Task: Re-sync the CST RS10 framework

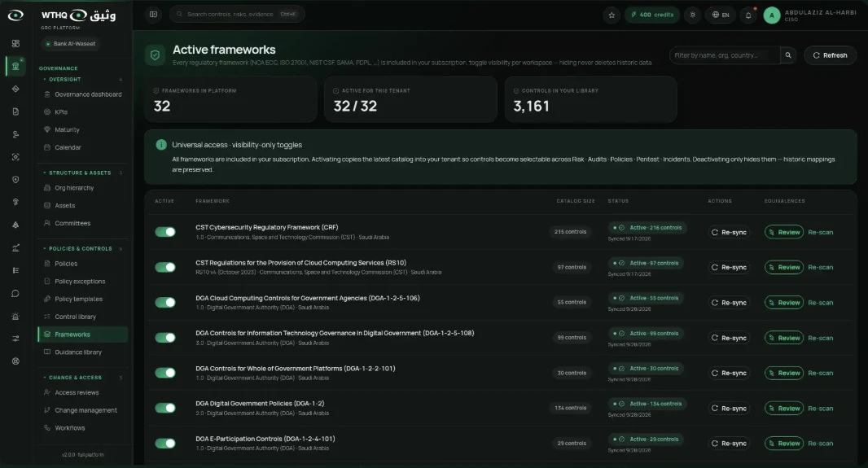Action: [729, 267]
